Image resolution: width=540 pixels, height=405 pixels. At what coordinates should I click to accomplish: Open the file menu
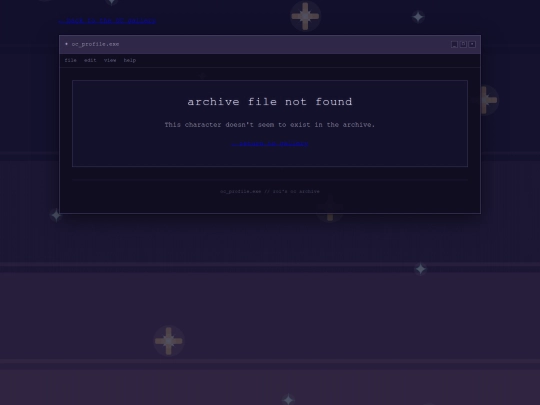coord(71,60)
